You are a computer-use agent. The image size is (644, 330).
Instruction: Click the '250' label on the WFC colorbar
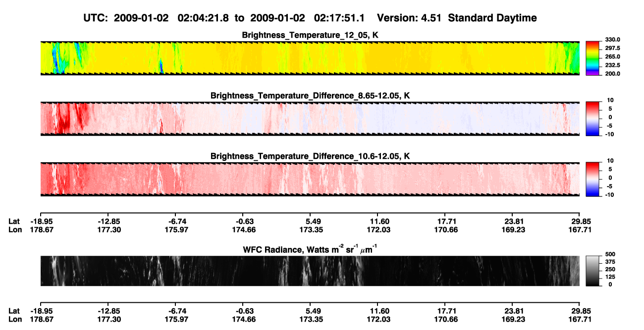[610, 269]
